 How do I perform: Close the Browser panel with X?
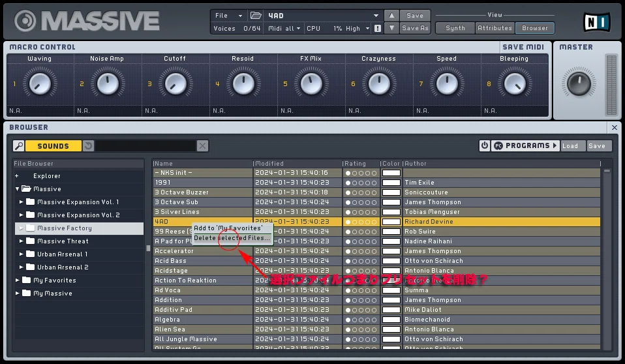point(615,128)
